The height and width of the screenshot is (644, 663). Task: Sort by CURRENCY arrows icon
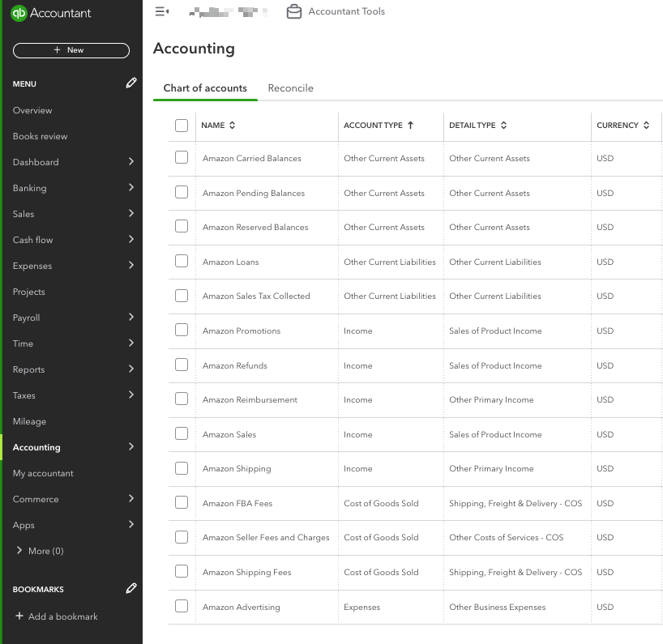[x=646, y=125]
